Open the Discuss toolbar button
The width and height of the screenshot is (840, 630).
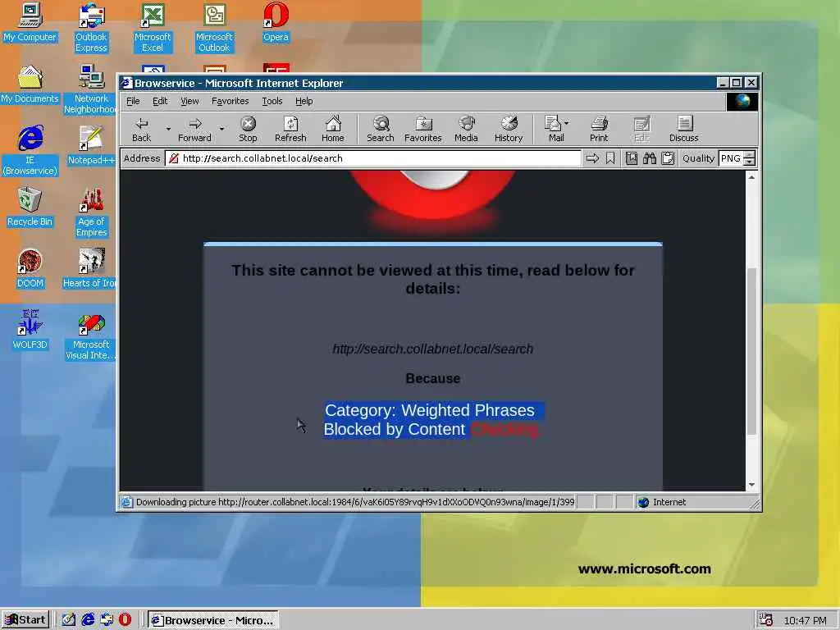683,129
